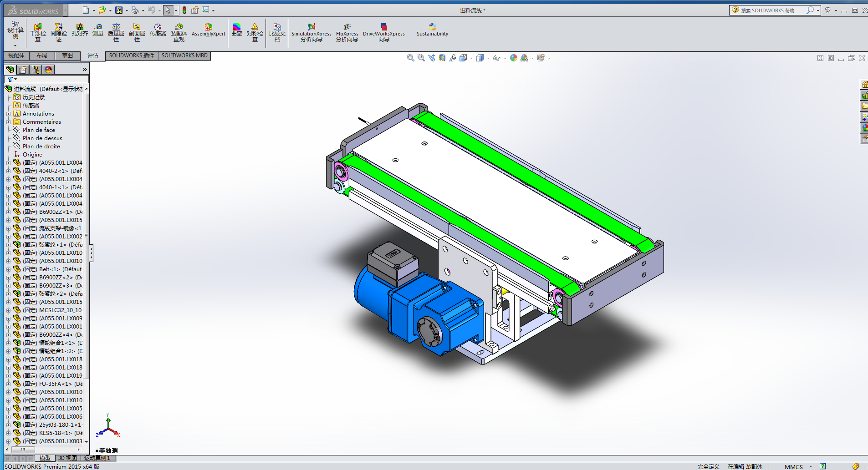Open the DisplayManager tab in the left panel
Screen dimensions: 868x470
tap(48, 70)
